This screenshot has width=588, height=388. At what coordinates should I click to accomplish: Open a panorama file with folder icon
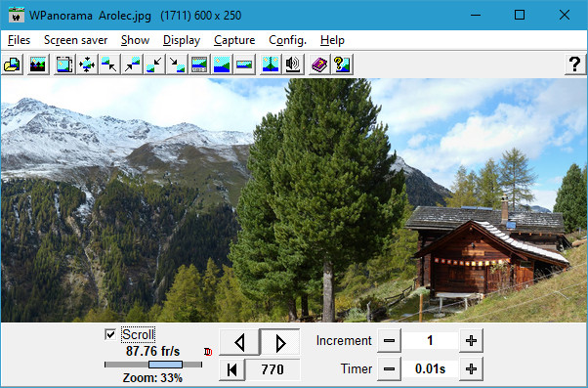(x=13, y=65)
